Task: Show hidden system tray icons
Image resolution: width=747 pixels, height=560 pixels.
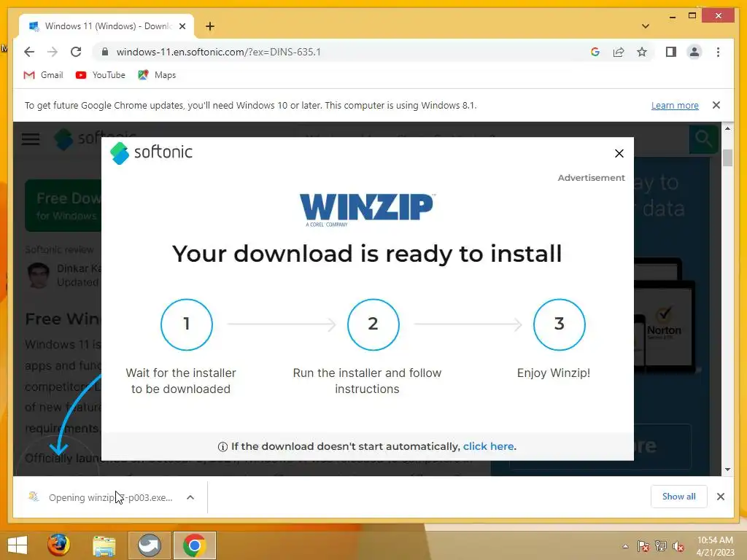Action: pyautogui.click(x=625, y=546)
